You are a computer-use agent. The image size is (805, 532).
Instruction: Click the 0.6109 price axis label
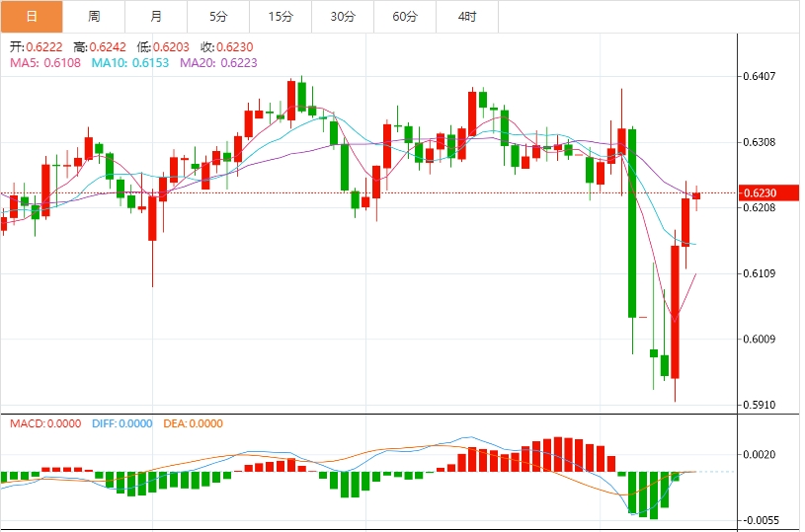click(760, 273)
